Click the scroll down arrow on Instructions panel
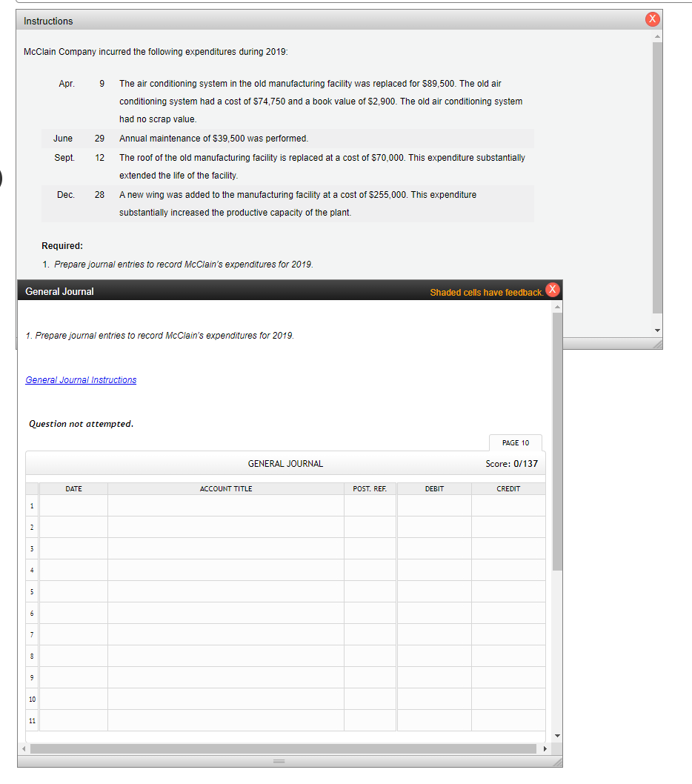The image size is (692, 784). [x=656, y=330]
